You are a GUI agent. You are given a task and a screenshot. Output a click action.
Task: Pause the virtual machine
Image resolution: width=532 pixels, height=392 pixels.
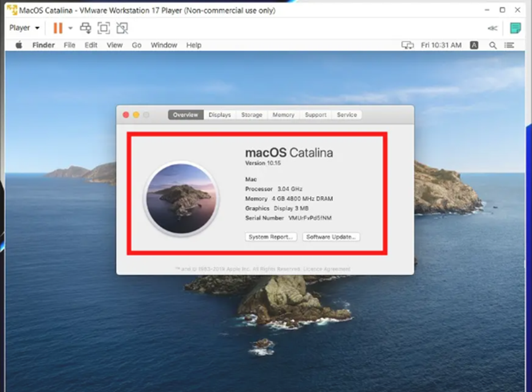(58, 28)
